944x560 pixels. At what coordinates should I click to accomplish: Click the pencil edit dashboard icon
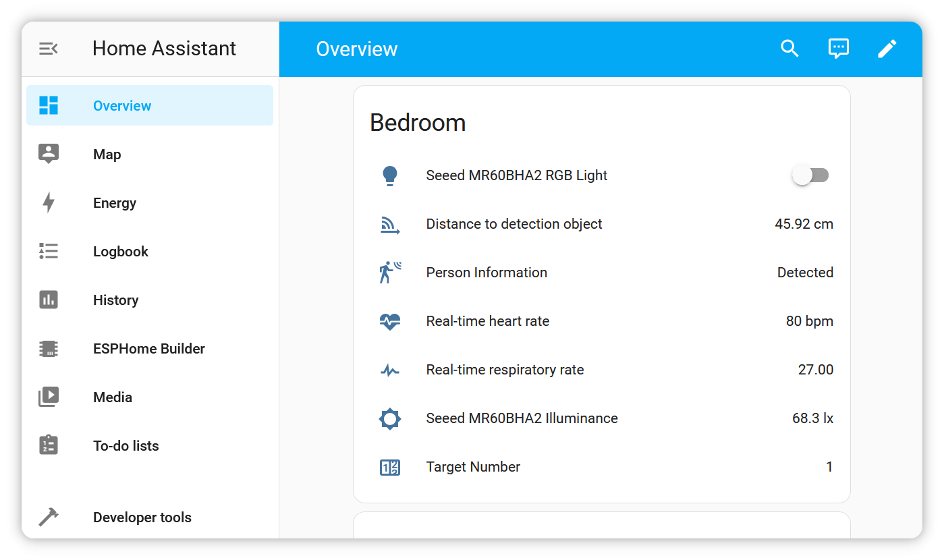click(887, 49)
